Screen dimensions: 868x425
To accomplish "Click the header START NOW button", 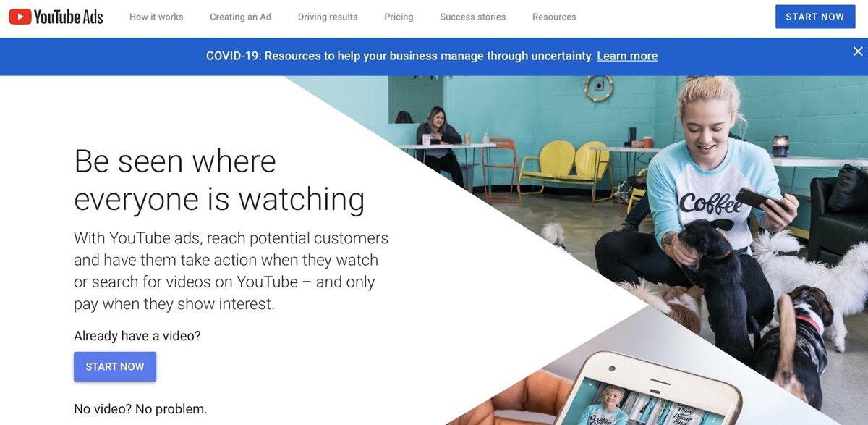I will (x=815, y=17).
